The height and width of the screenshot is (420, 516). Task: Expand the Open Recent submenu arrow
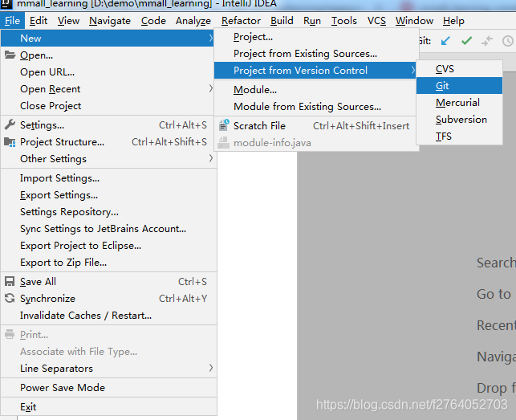(x=210, y=88)
